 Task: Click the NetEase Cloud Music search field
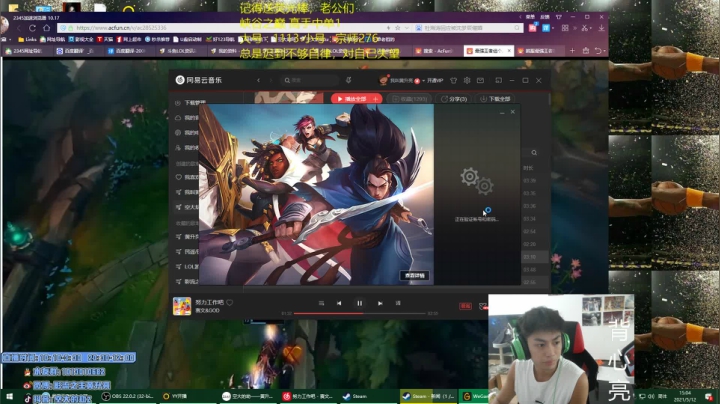[309, 80]
